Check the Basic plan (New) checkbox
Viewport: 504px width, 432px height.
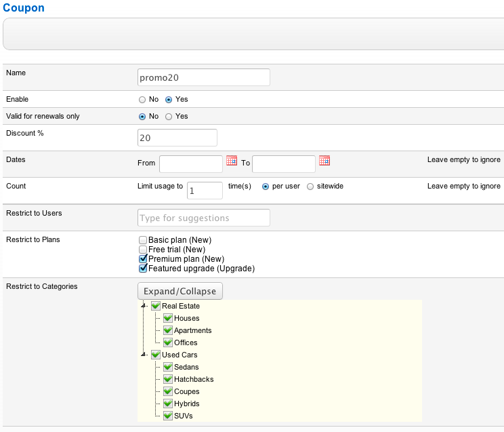click(143, 240)
